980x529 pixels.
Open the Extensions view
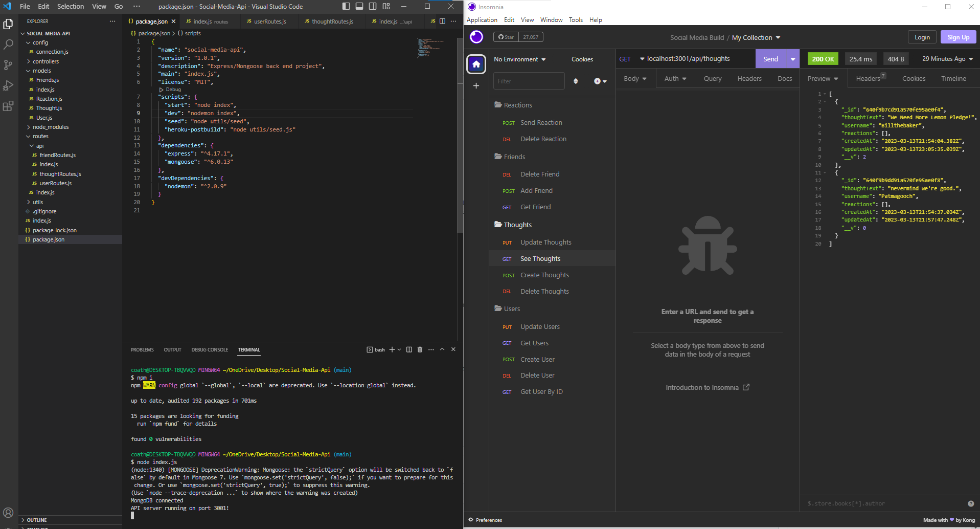coord(8,106)
